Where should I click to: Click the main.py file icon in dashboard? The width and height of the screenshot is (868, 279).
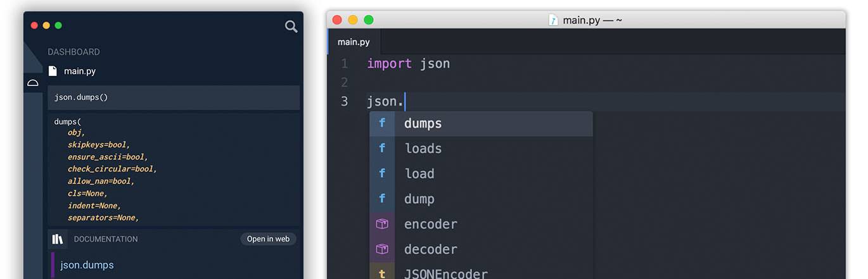click(x=53, y=71)
